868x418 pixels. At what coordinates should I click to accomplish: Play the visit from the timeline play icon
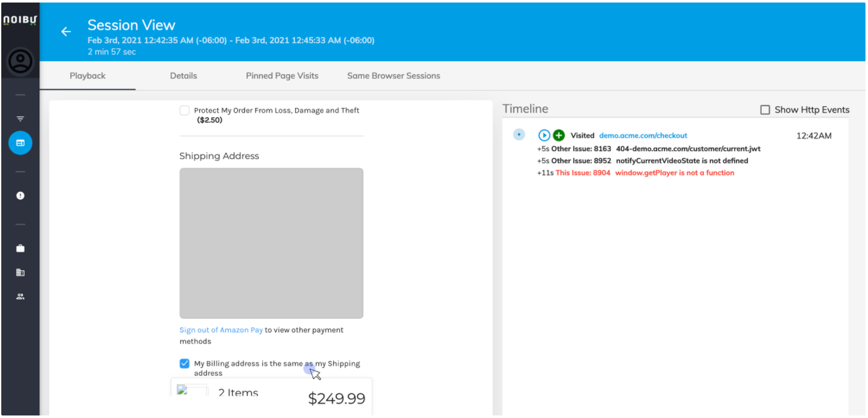point(544,135)
